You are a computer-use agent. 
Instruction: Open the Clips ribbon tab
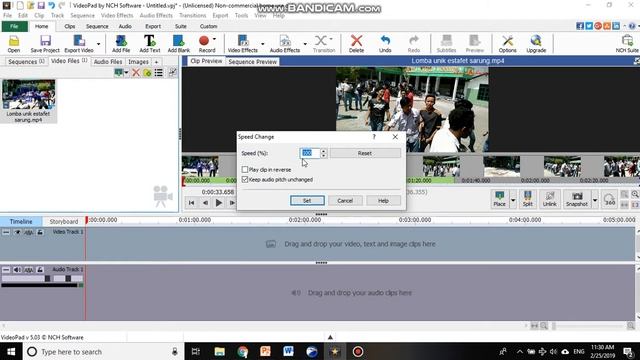tap(70, 26)
